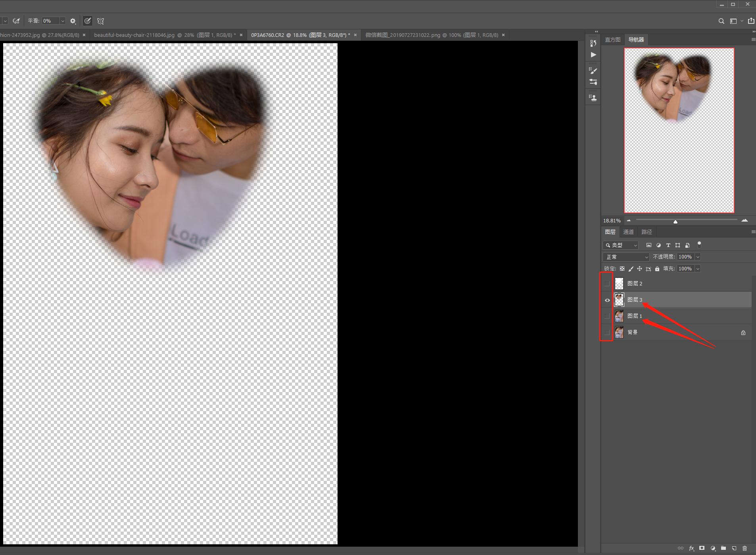
Task: Show the 背景 layer via its visibility box
Action: point(607,333)
